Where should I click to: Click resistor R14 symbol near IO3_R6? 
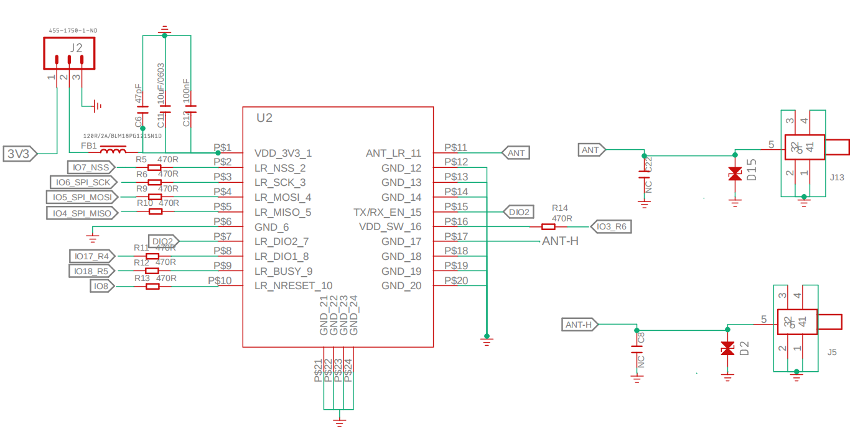point(549,227)
